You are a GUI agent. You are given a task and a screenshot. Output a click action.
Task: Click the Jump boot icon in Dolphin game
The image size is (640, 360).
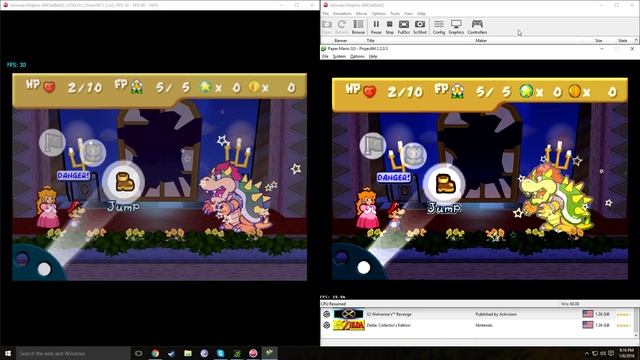[123, 181]
